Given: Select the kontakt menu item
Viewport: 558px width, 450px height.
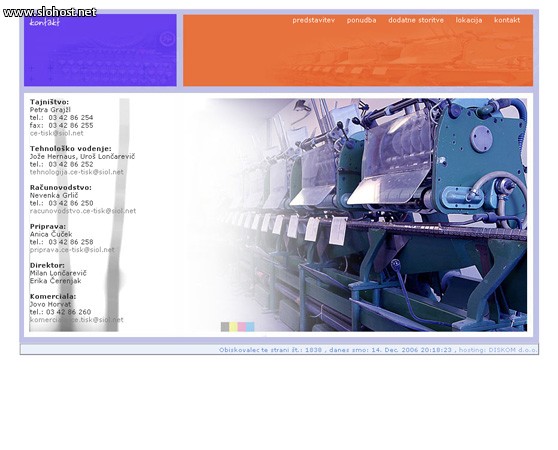Looking at the screenshot, I should click(x=507, y=20).
